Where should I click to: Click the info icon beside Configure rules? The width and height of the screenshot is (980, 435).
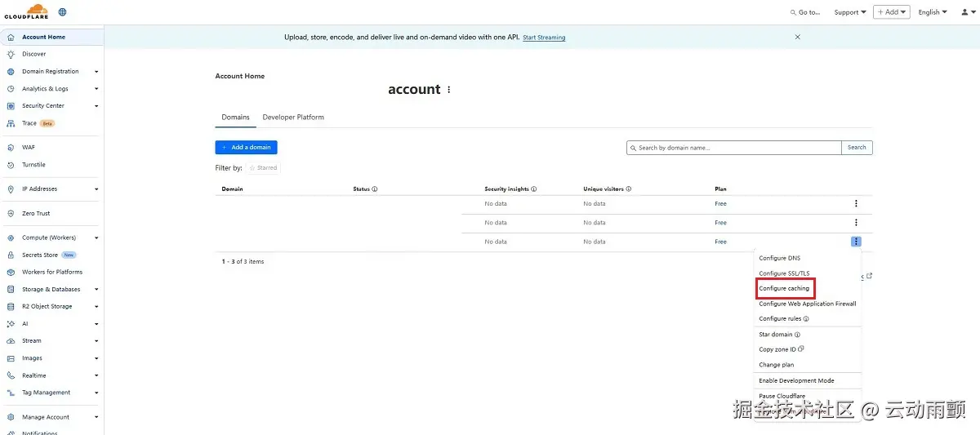[x=806, y=319]
